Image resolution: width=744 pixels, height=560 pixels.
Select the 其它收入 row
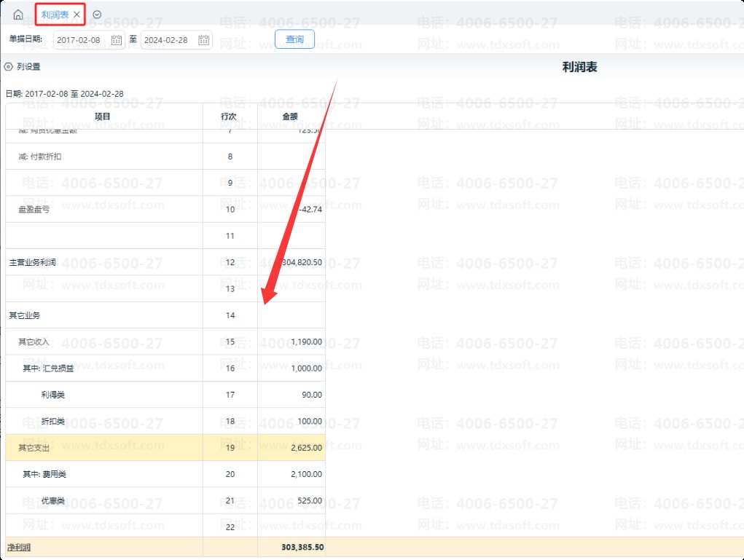34,342
